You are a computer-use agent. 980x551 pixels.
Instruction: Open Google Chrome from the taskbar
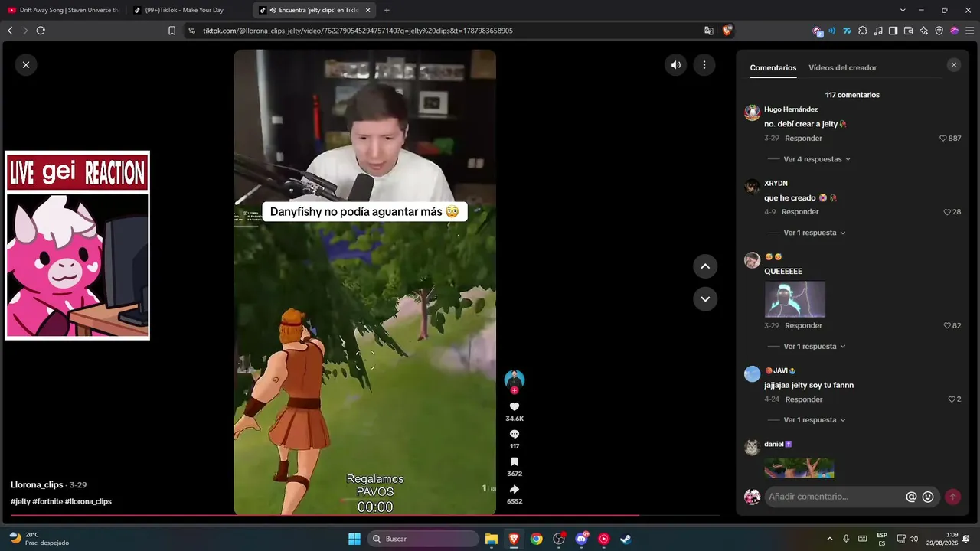click(x=537, y=539)
